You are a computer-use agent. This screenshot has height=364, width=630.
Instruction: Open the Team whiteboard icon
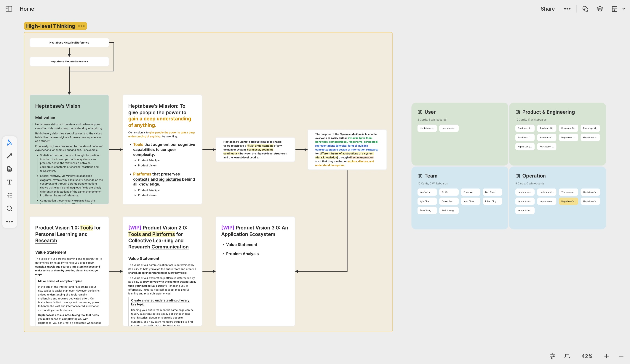click(420, 176)
